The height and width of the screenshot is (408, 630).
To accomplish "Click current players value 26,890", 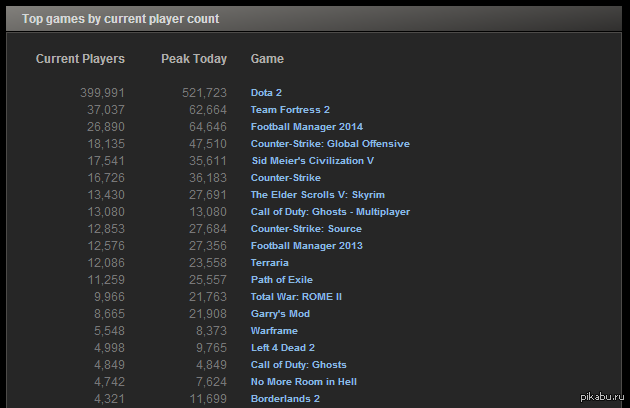I will coord(106,127).
